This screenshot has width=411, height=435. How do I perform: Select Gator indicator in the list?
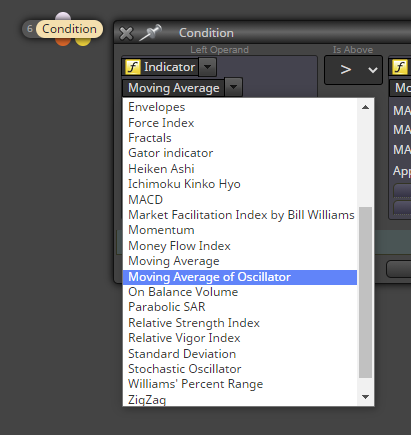(240, 153)
